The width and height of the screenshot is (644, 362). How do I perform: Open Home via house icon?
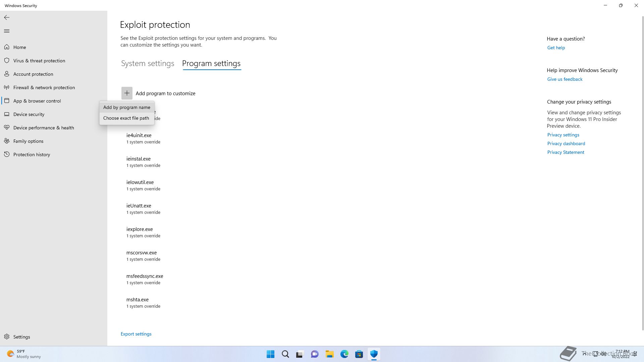click(7, 47)
